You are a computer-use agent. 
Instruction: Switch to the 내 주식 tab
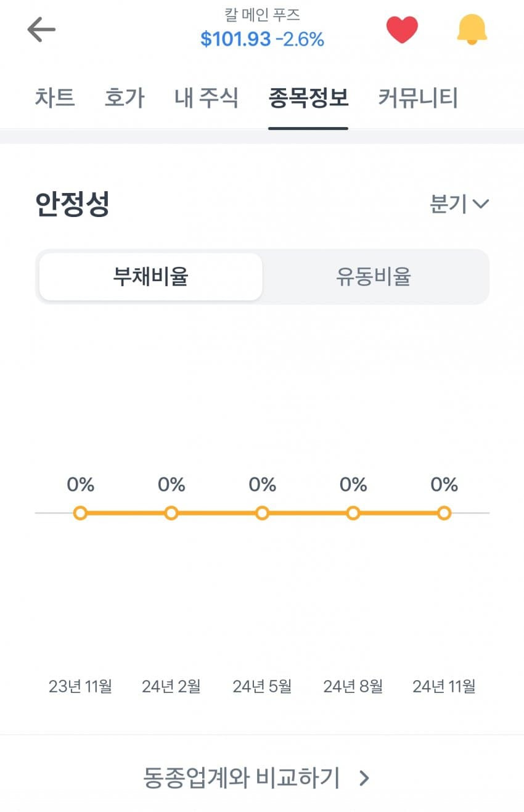[x=207, y=98]
